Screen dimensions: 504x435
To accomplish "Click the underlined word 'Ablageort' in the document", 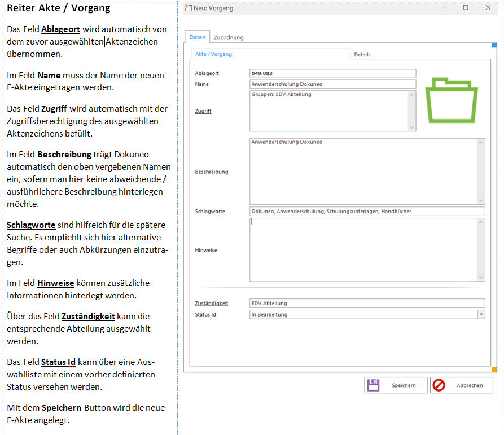I will pos(60,29).
